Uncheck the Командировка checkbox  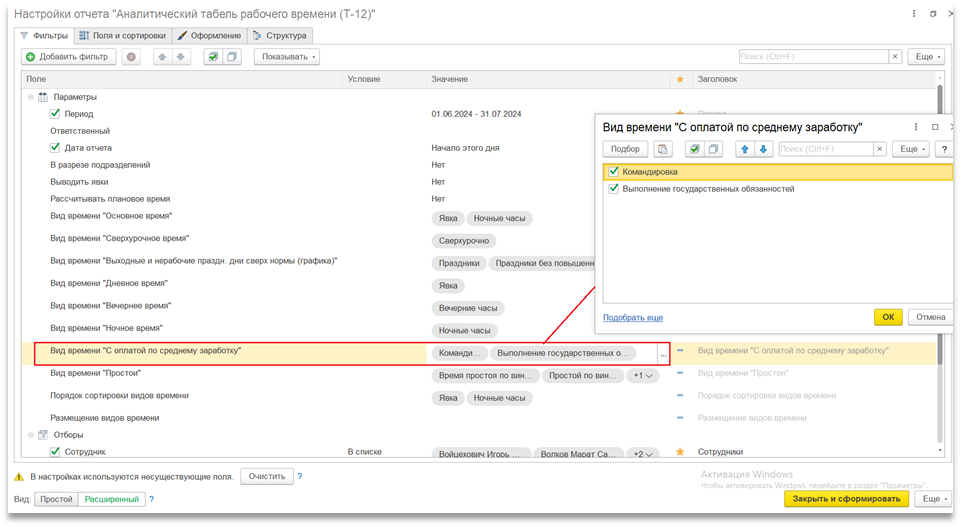coord(613,172)
